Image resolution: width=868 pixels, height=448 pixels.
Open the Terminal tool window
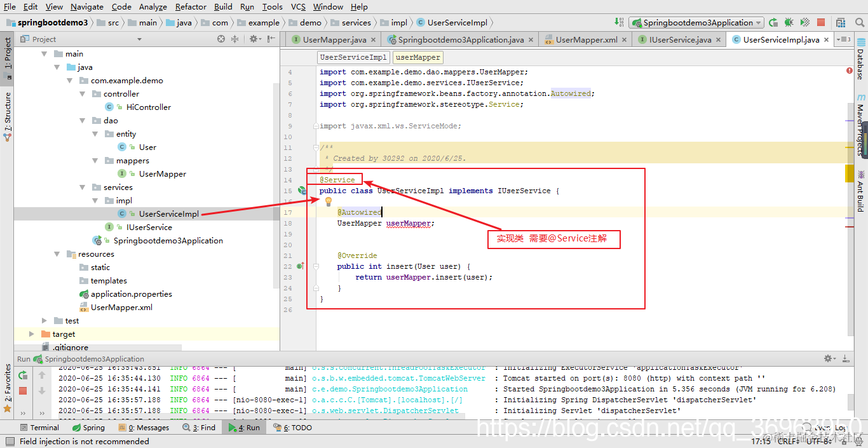pyautogui.click(x=39, y=428)
